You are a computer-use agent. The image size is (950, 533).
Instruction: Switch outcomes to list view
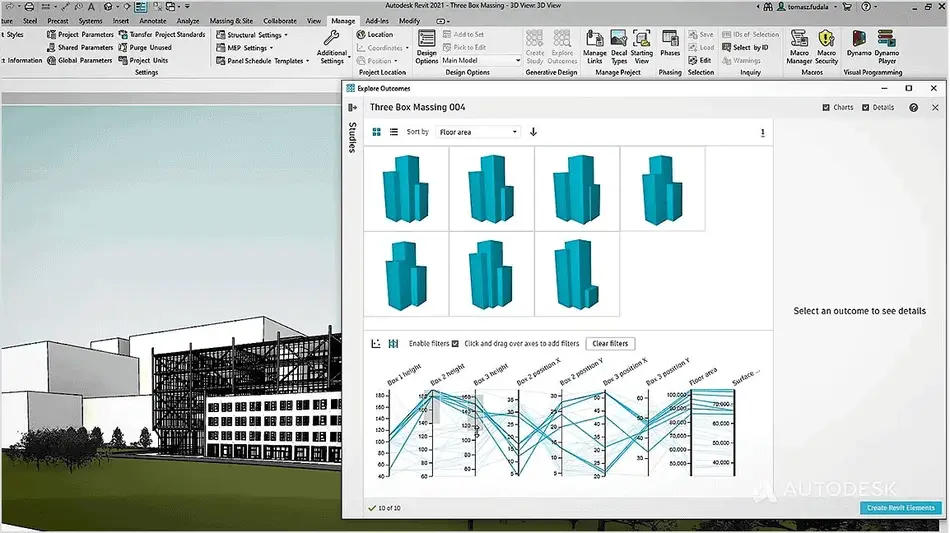[394, 132]
